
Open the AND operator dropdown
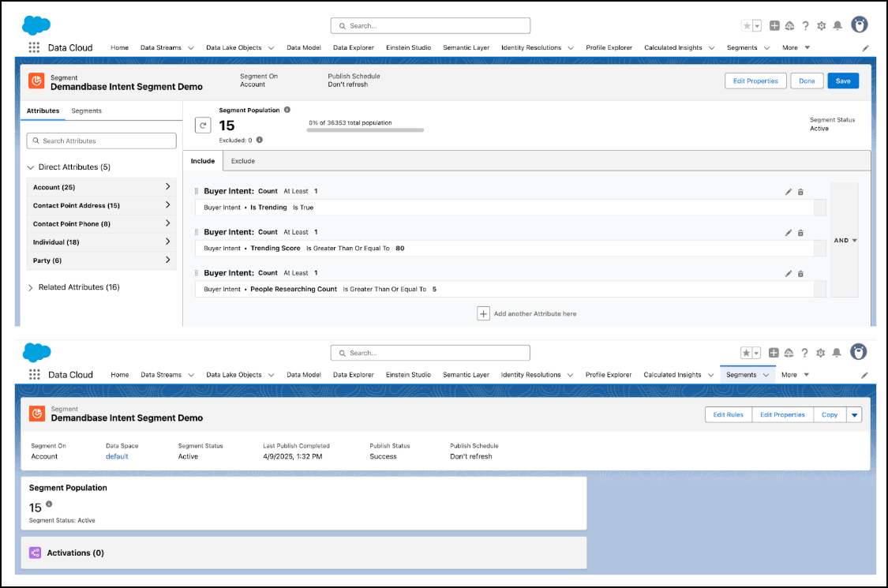[845, 240]
